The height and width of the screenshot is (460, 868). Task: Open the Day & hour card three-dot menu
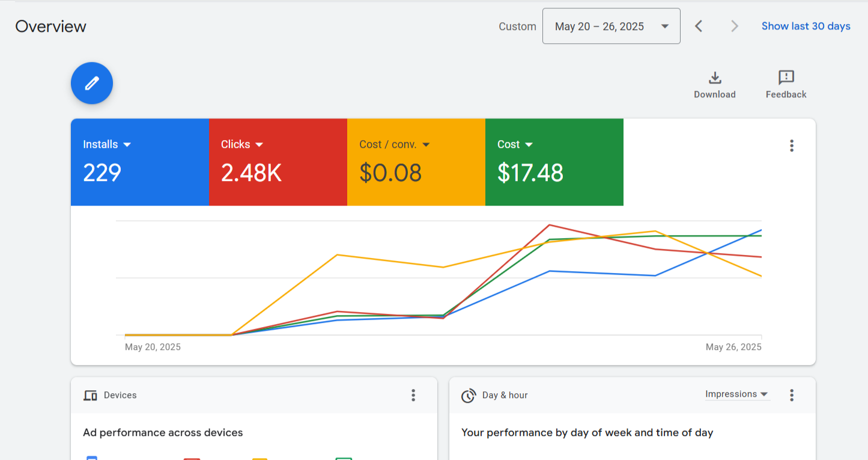coord(792,395)
